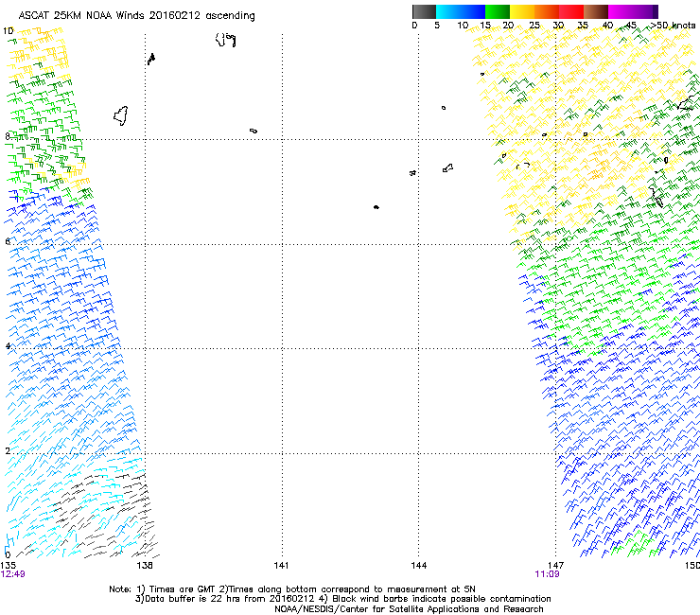The width and height of the screenshot is (700, 615).
Task: Click the longitude label '147' at bottom
Action: point(555,566)
